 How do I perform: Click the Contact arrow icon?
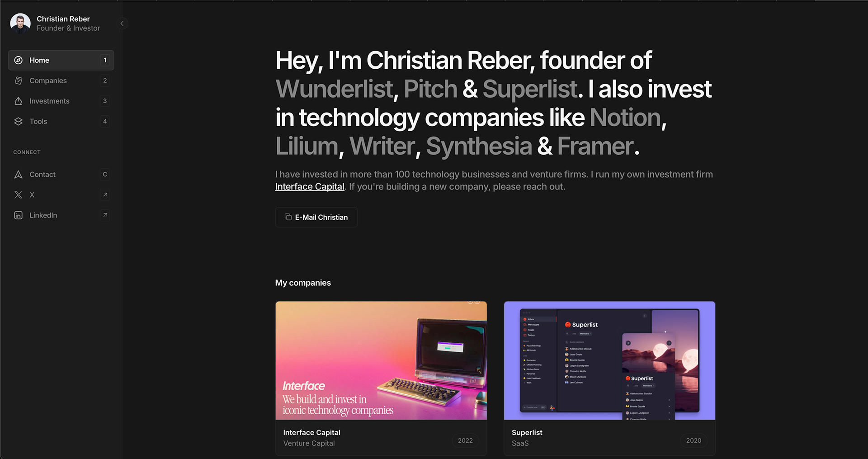(19, 175)
